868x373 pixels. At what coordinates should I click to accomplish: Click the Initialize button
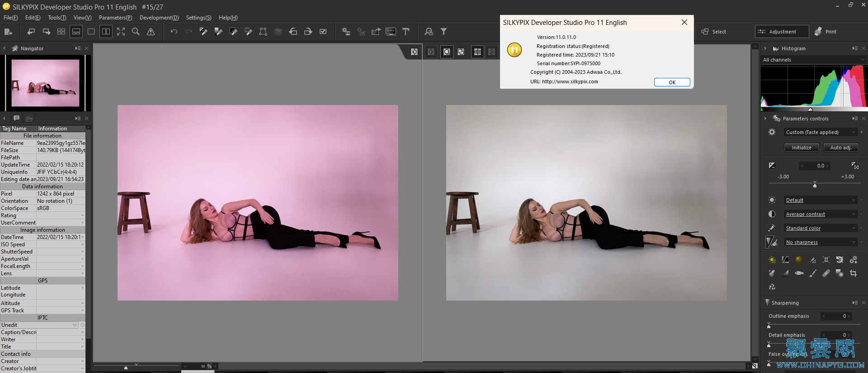(802, 148)
